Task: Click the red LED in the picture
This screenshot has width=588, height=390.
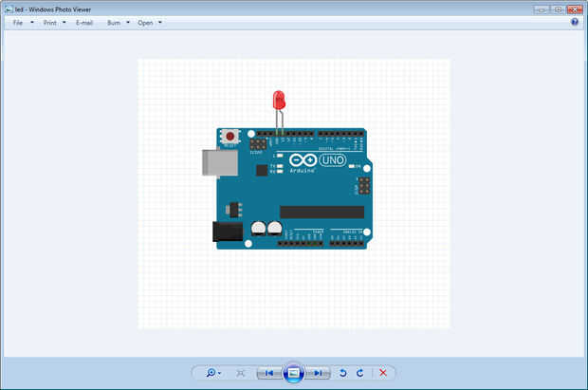Action: [279, 101]
